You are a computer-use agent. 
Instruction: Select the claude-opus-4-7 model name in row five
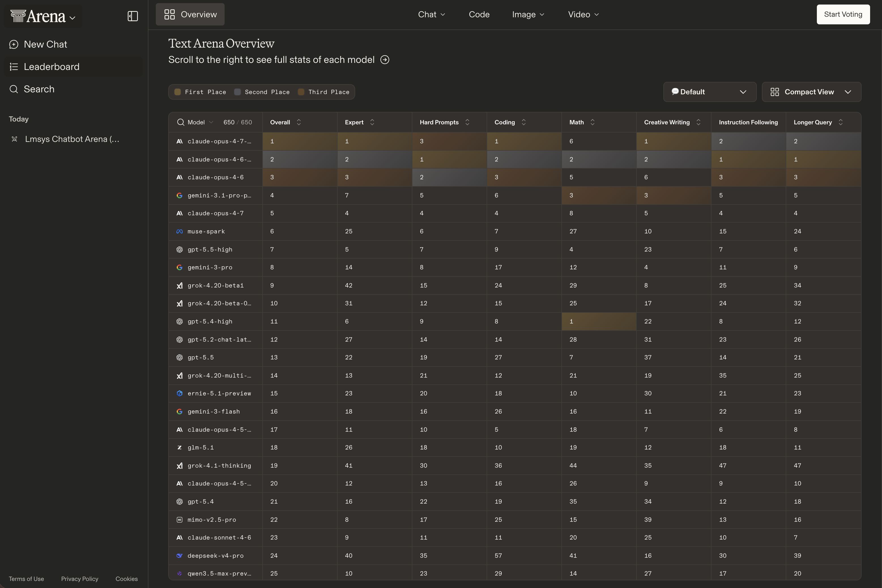pos(216,213)
